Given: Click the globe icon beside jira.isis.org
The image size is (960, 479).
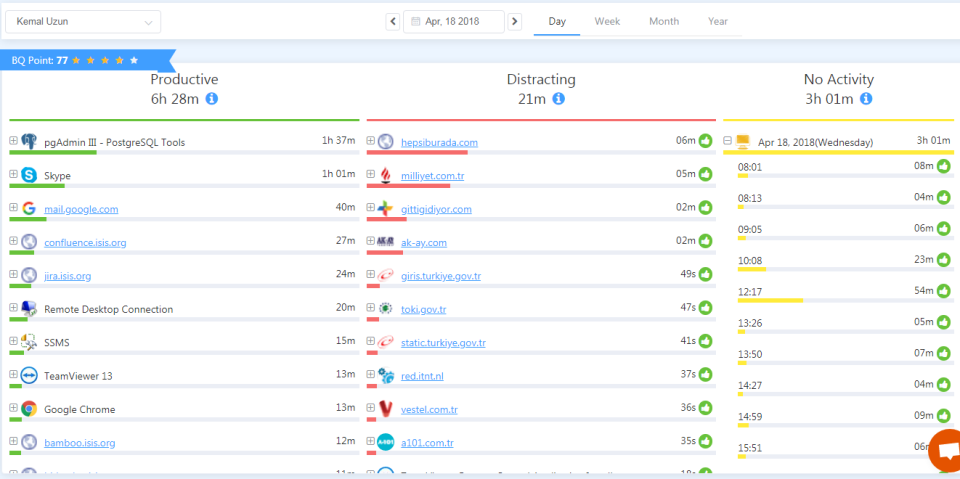Looking at the screenshot, I should 29,276.
